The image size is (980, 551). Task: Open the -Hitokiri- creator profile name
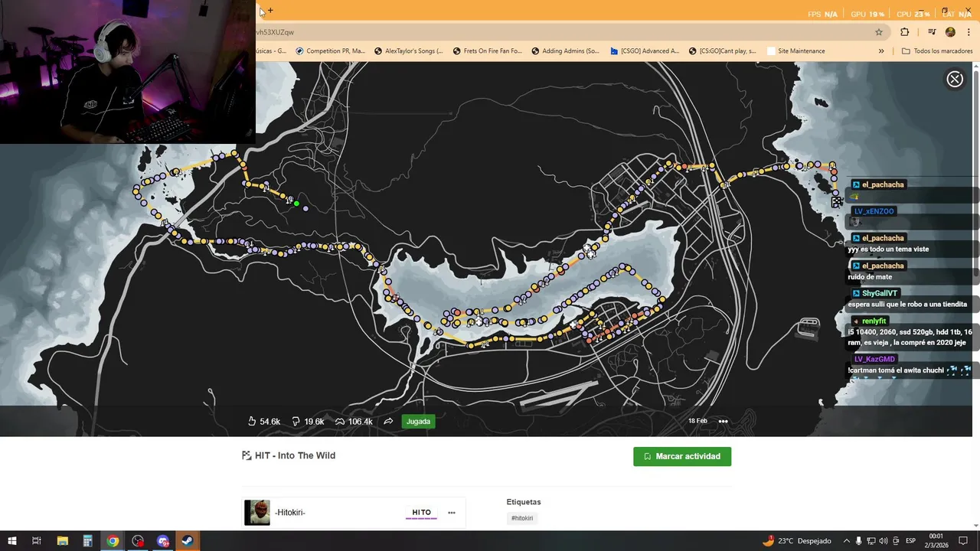290,513
